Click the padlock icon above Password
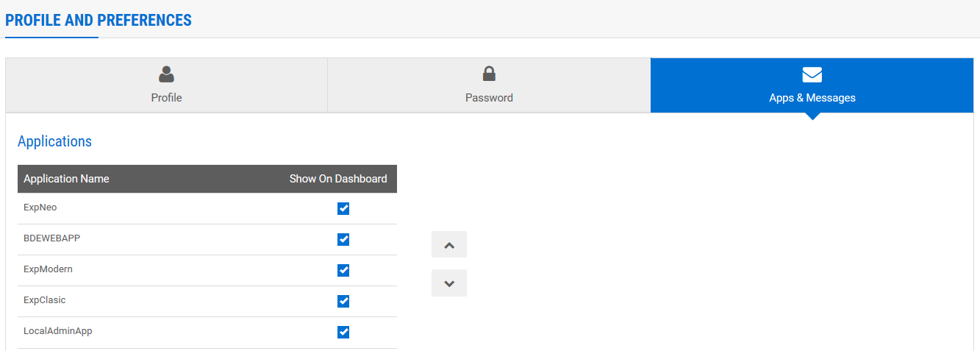980x351 pixels. [489, 74]
